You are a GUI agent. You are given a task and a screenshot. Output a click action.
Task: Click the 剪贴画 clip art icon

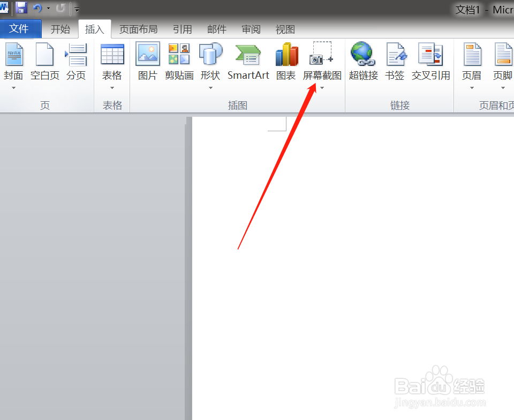click(179, 54)
